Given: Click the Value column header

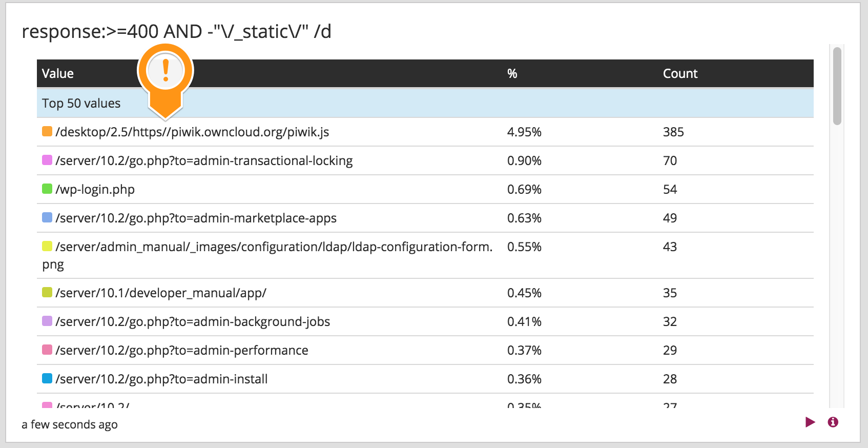Looking at the screenshot, I should click(x=58, y=73).
